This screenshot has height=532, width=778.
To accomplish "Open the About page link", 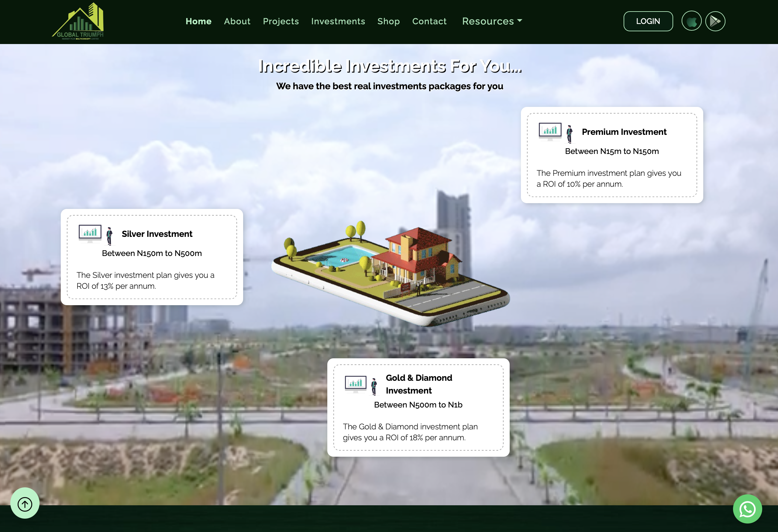I will click(237, 22).
